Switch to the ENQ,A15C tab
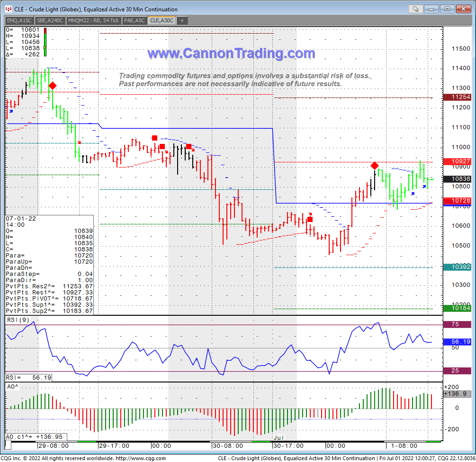 coord(19,20)
